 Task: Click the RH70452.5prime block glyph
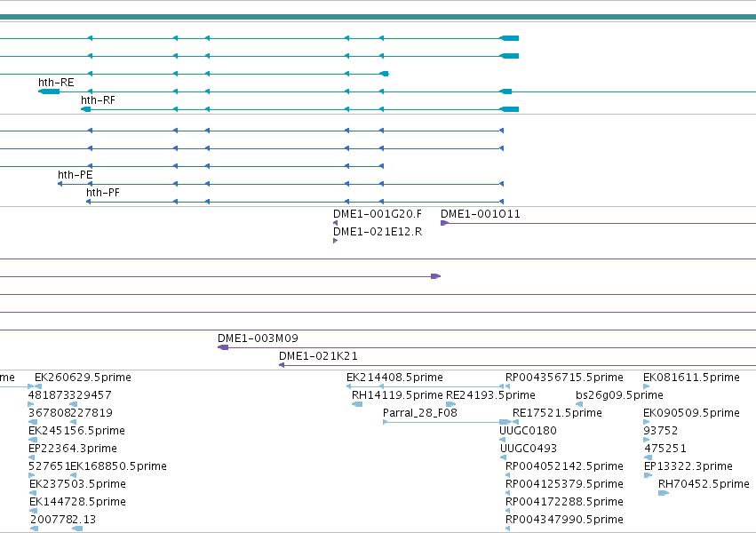click(x=664, y=493)
